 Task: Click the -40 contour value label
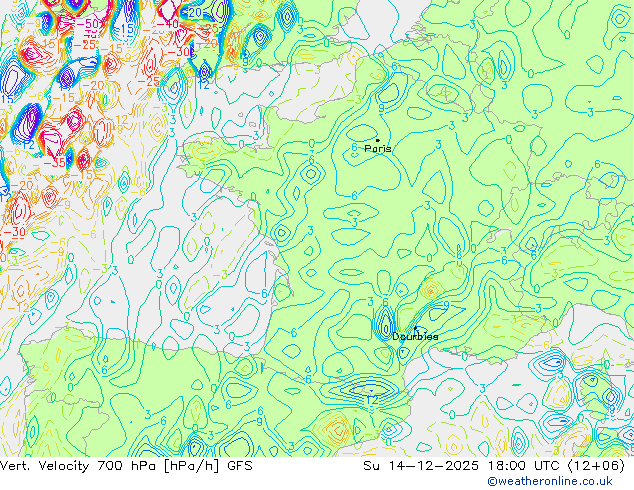point(167,24)
